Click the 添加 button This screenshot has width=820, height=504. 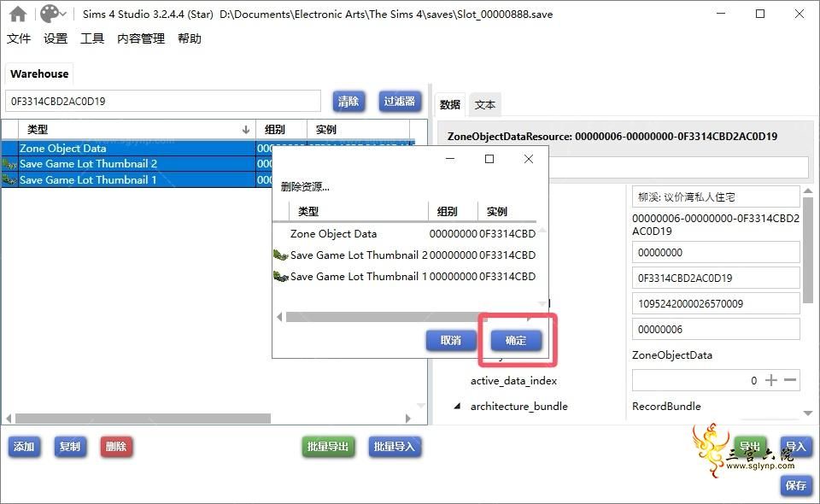pyautogui.click(x=24, y=447)
